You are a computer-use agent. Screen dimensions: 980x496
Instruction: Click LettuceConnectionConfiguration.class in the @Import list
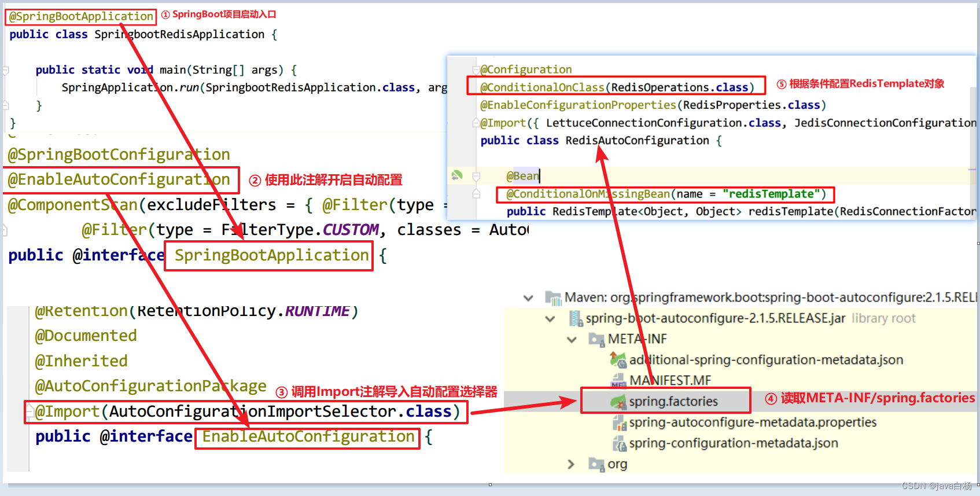click(664, 123)
